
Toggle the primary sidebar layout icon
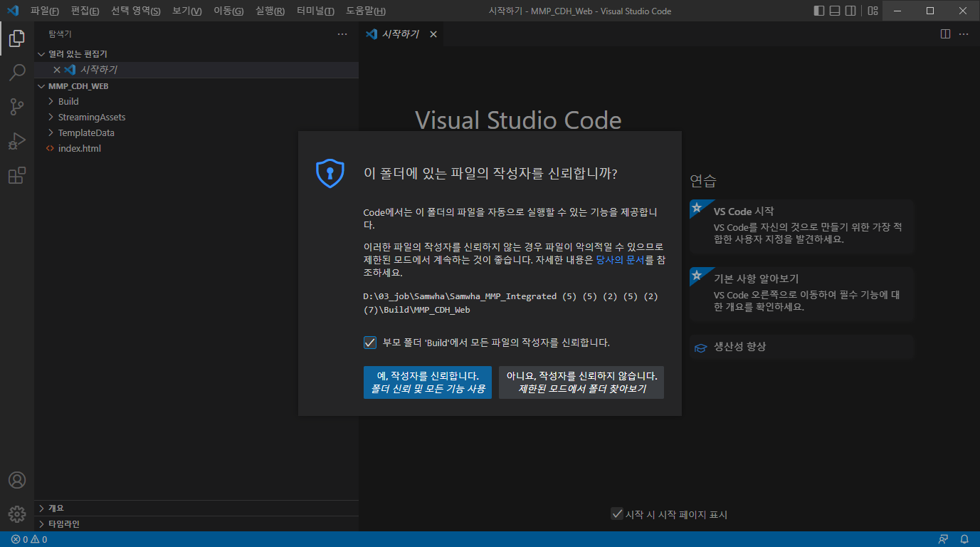[819, 11]
